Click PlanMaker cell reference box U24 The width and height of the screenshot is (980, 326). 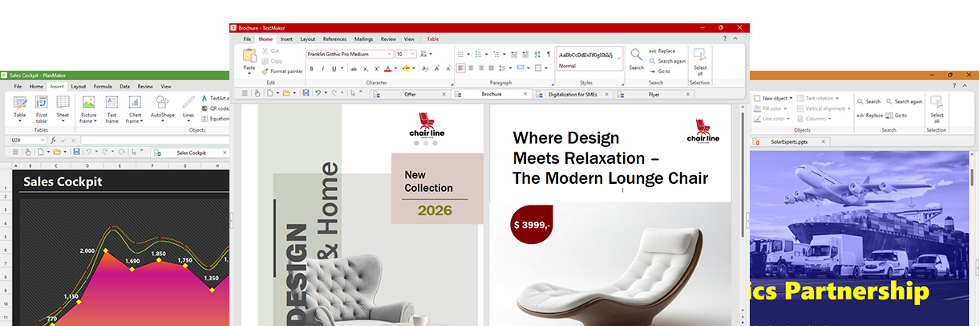(27, 140)
